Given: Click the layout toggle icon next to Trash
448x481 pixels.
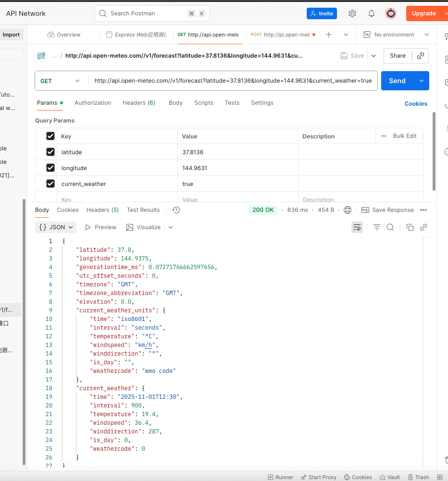Looking at the screenshot, I should coord(440,477).
